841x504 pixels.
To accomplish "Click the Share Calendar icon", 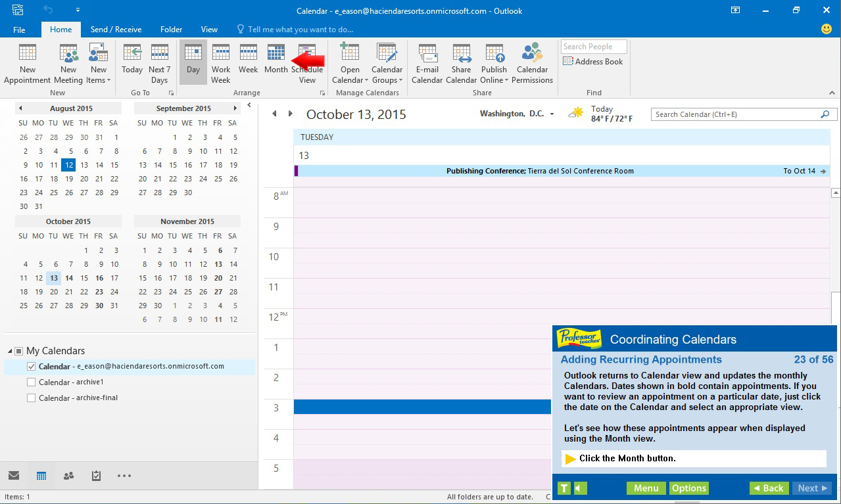I will pos(461,62).
